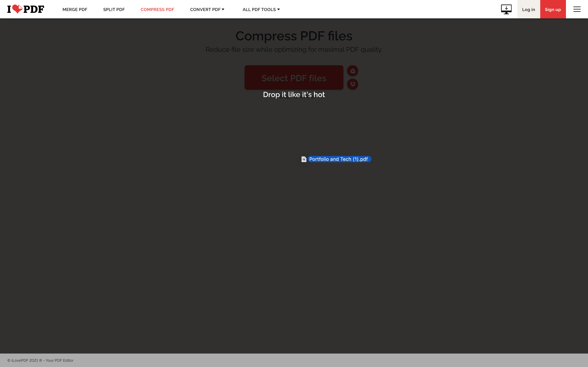Click the Drop it like it's hot area
The height and width of the screenshot is (367, 588).
click(x=294, y=94)
